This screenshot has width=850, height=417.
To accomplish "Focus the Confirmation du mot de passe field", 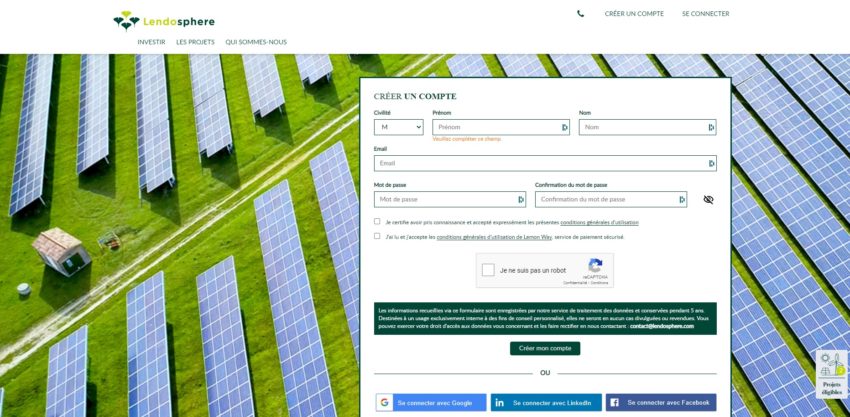I will click(x=611, y=200).
